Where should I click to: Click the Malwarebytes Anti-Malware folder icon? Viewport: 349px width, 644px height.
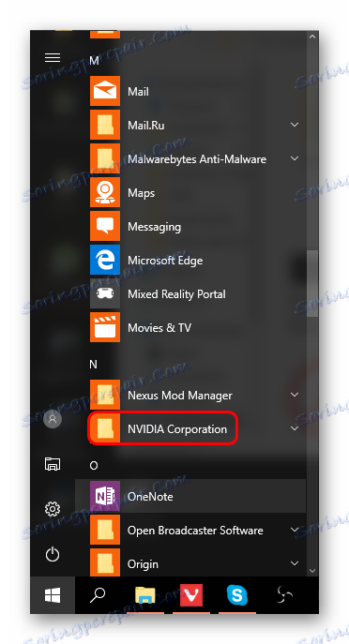(x=105, y=158)
